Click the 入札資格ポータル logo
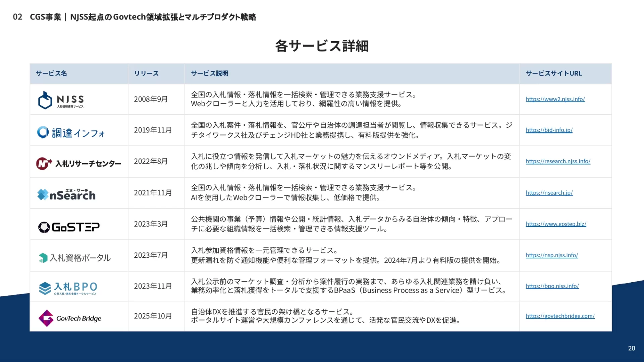The width and height of the screenshot is (644, 362). click(75, 258)
